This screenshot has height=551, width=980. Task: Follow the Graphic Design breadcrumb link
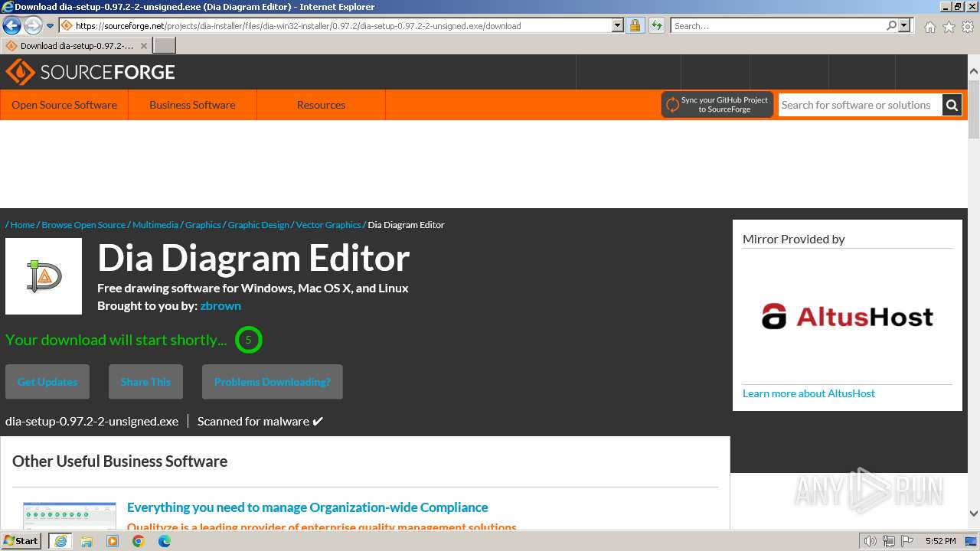pos(259,225)
